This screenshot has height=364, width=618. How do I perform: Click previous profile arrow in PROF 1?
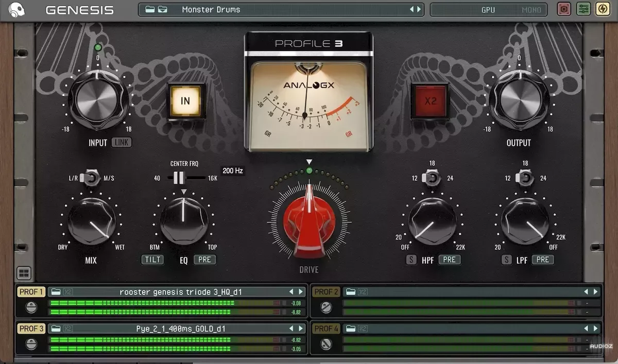tap(291, 292)
